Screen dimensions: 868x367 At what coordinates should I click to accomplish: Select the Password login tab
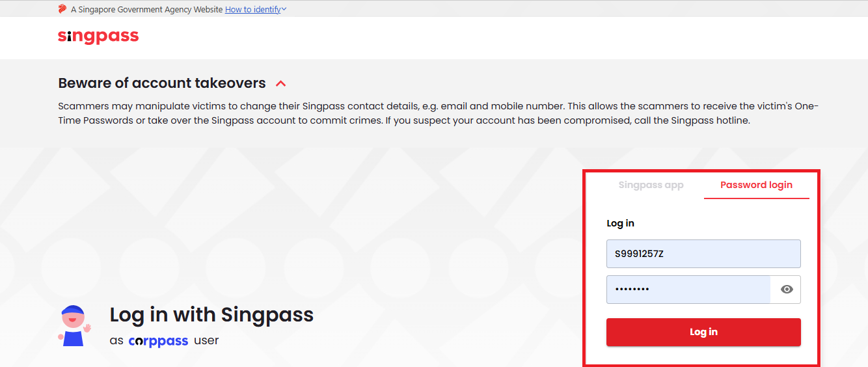click(756, 185)
